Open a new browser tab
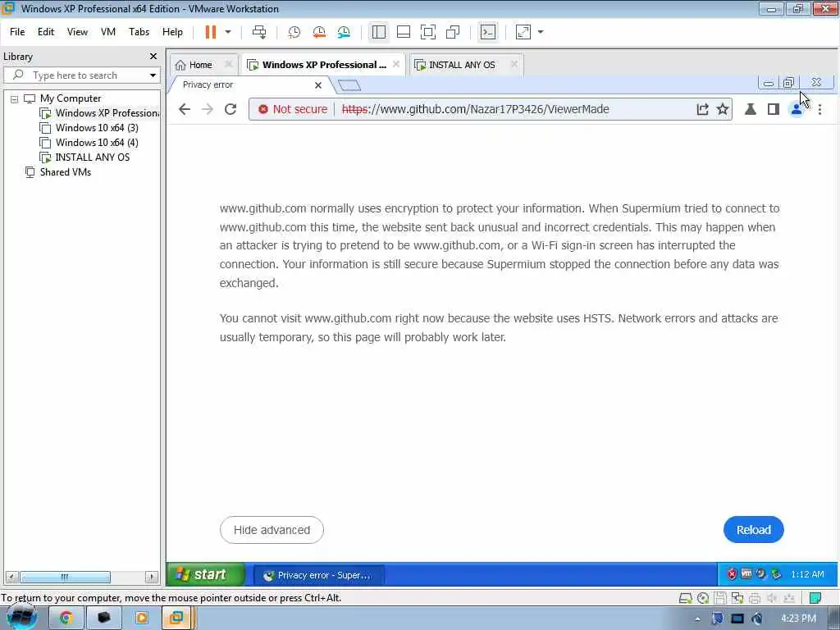 349,85
